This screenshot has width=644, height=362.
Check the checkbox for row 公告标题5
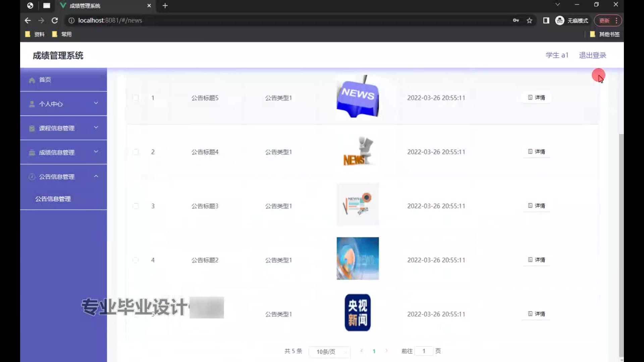136,98
